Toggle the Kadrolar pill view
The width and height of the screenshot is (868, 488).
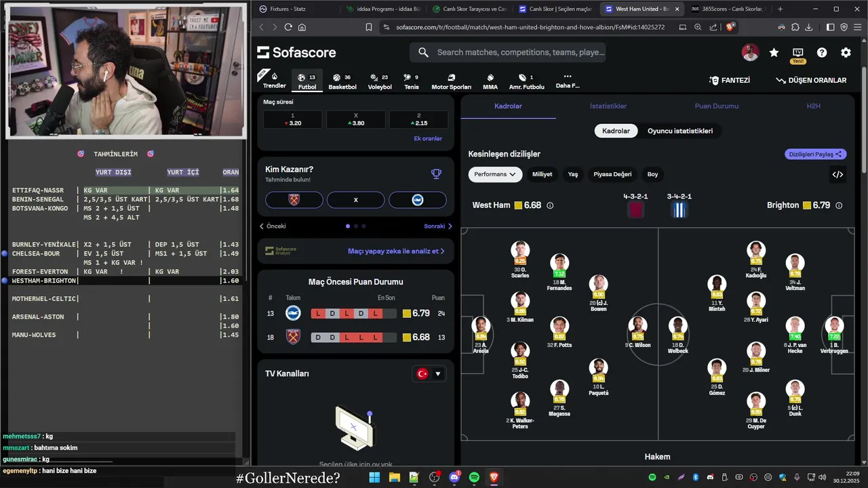616,131
